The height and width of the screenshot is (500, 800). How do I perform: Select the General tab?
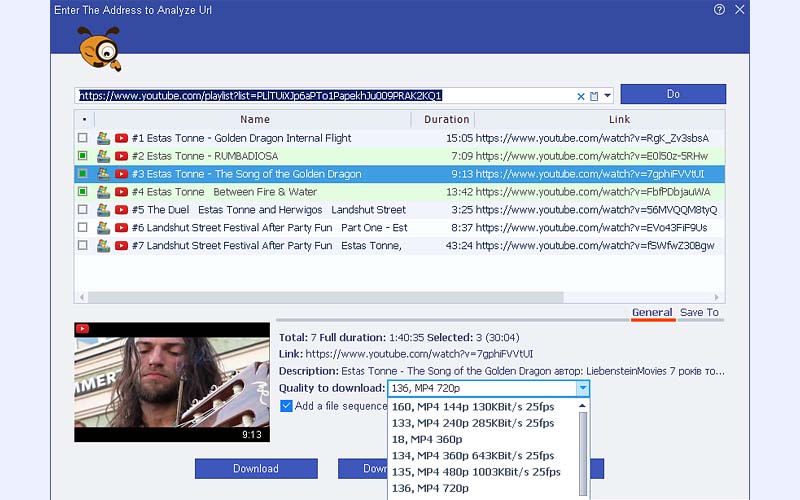652,312
